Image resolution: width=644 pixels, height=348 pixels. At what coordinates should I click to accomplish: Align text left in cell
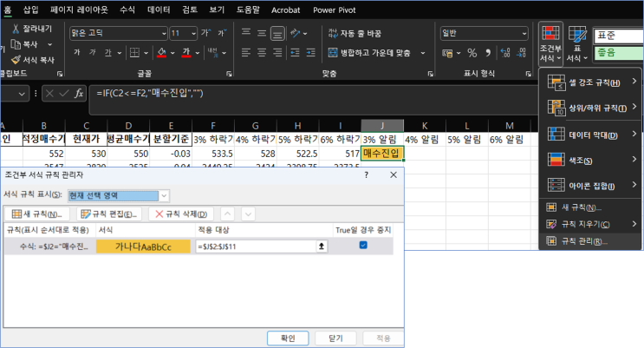coord(246,52)
